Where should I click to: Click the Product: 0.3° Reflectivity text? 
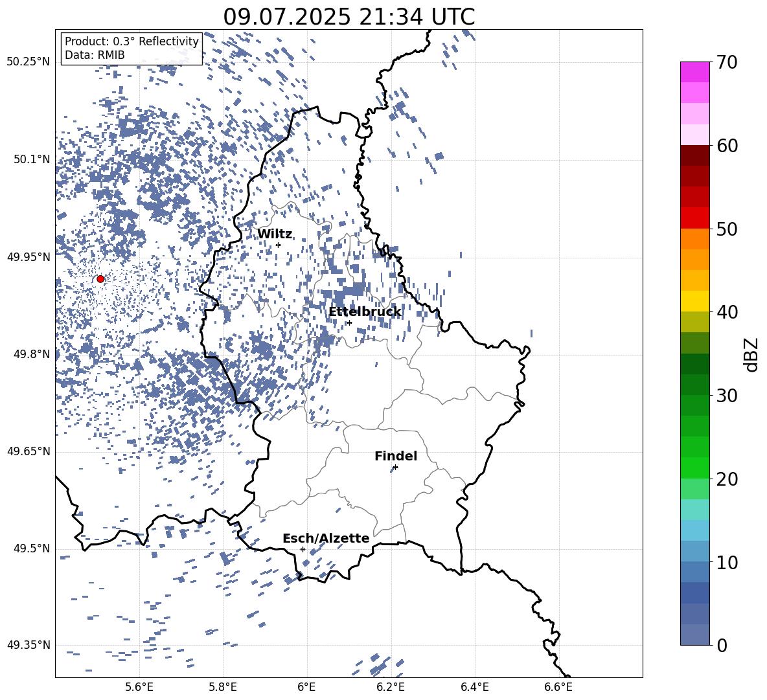point(132,41)
